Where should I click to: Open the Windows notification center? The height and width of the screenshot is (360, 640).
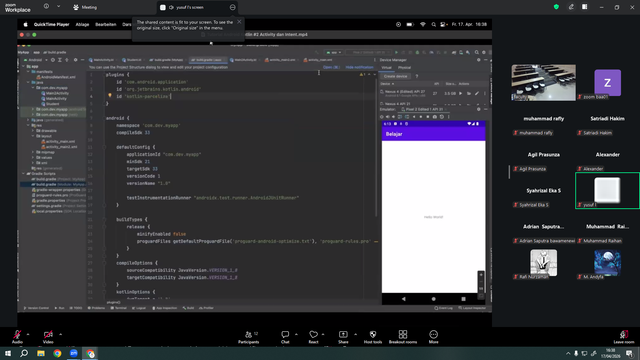pos(629,353)
